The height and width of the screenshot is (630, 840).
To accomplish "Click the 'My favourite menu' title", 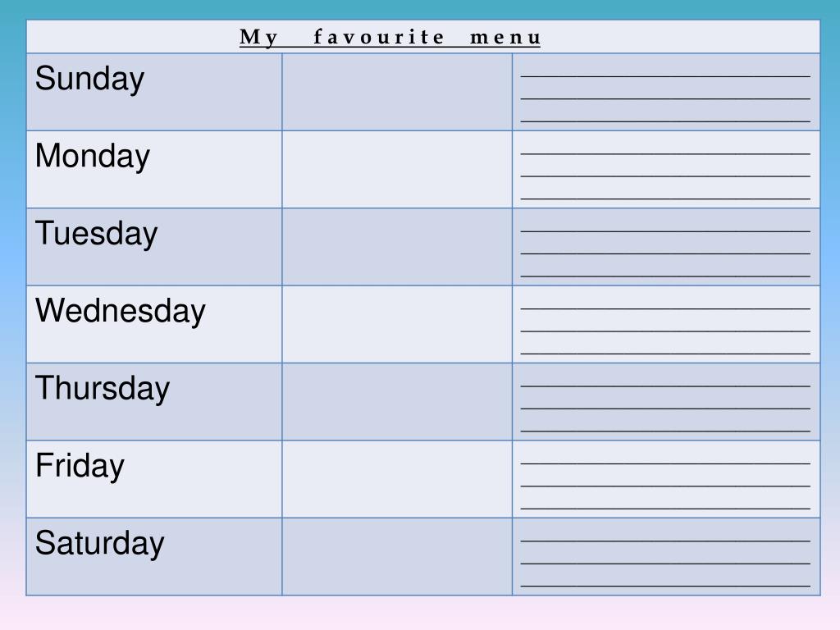I will pyautogui.click(x=390, y=37).
